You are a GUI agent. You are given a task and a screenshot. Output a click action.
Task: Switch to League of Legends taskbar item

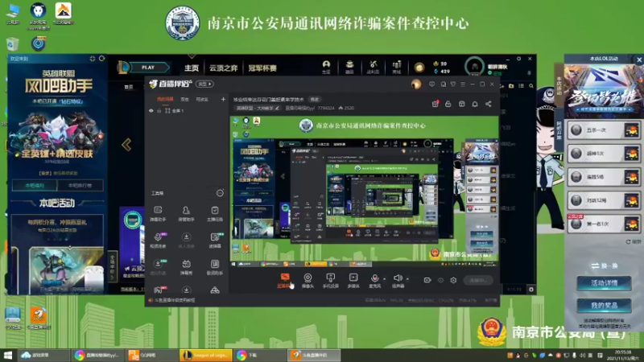pyautogui.click(x=206, y=355)
